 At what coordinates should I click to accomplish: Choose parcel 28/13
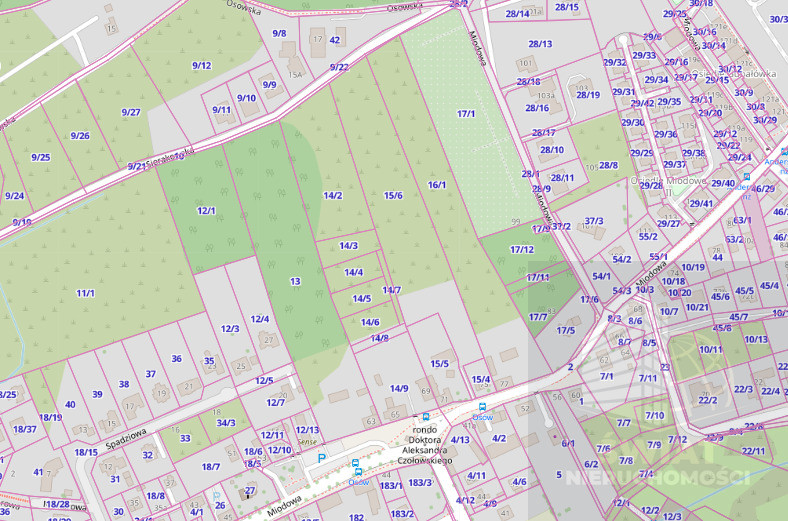pos(540,44)
